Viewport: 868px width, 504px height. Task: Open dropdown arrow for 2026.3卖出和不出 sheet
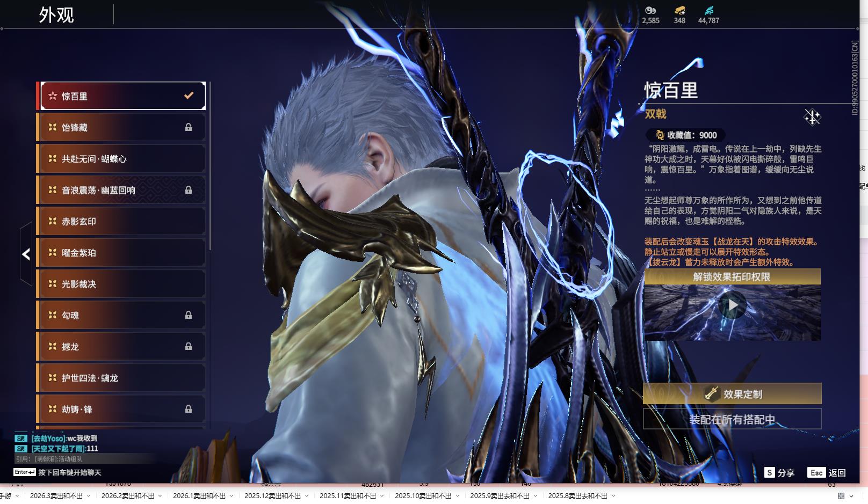pyautogui.click(x=89, y=496)
